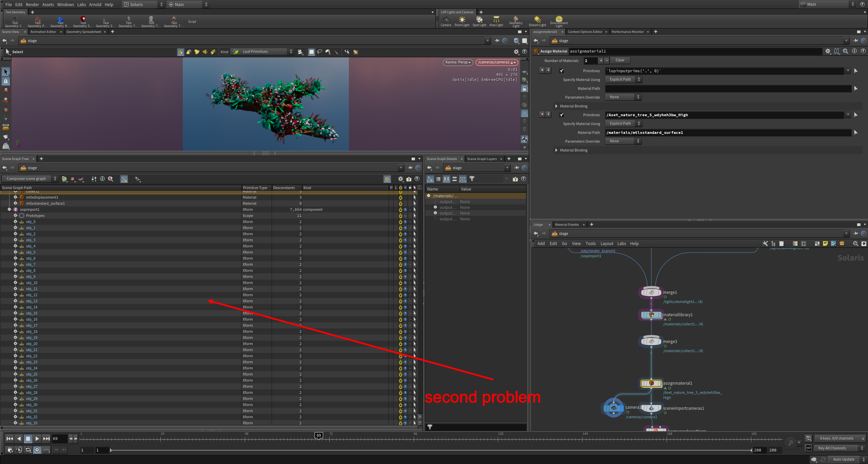Click frame 69 playhead marker
The width and height of the screenshot is (868, 464).
pos(318,436)
